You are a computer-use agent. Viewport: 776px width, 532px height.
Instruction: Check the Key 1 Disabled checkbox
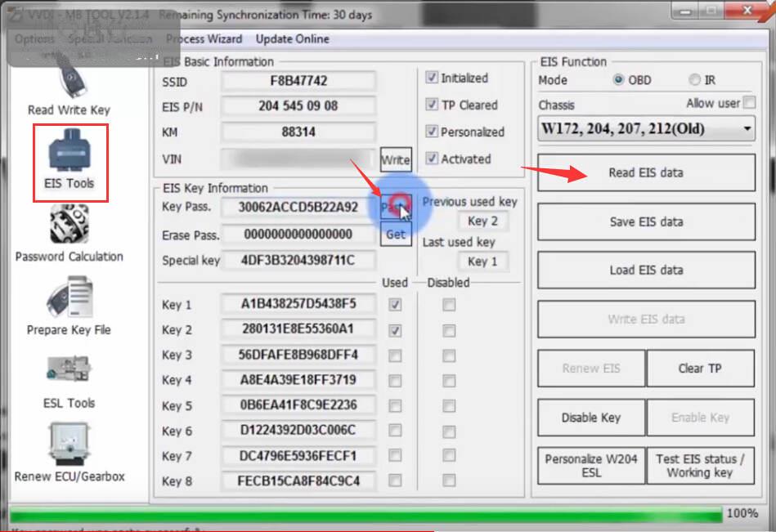pyautogui.click(x=449, y=305)
